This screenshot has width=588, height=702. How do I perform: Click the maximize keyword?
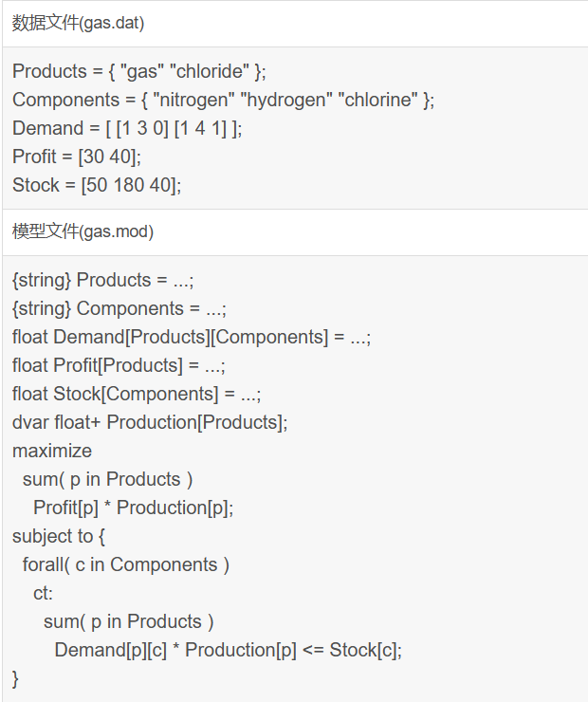tap(52, 452)
